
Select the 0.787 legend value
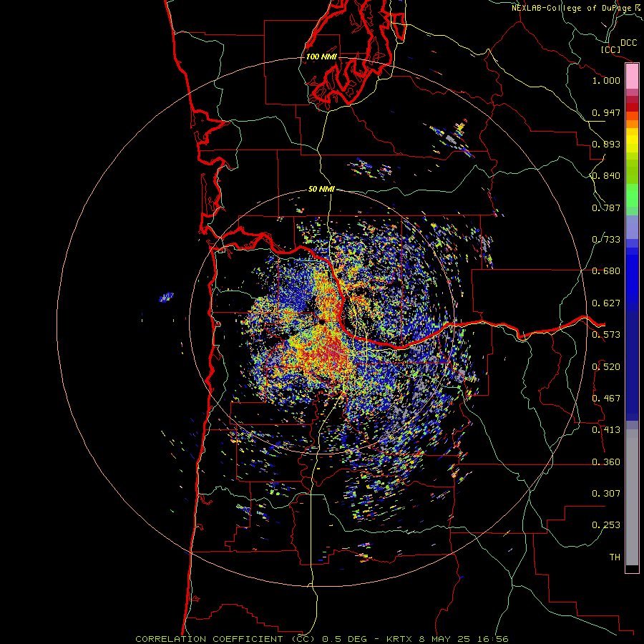606,208
